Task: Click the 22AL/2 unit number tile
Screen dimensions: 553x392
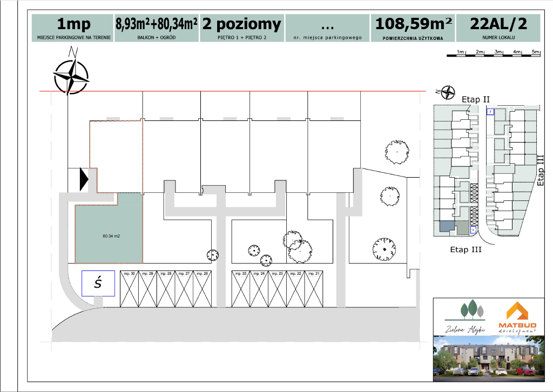Action: point(498,29)
